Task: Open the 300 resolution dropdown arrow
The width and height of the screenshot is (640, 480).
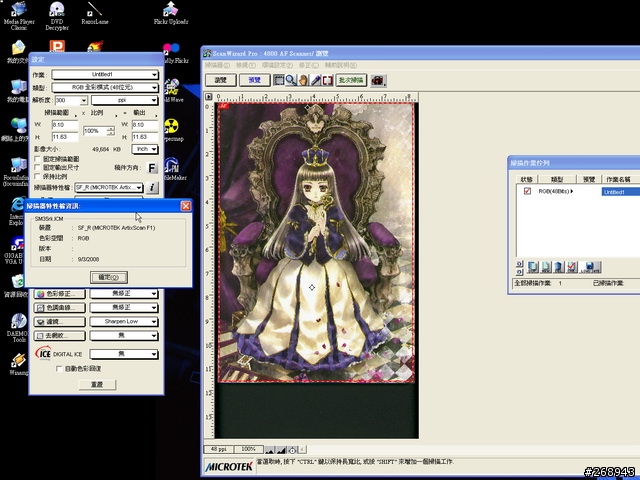Action: pyautogui.click(x=84, y=100)
